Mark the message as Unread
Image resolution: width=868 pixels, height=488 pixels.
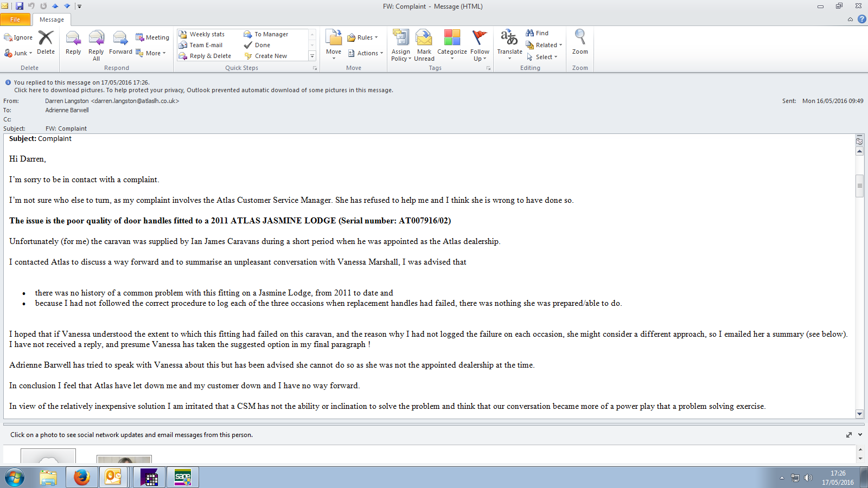(x=424, y=46)
